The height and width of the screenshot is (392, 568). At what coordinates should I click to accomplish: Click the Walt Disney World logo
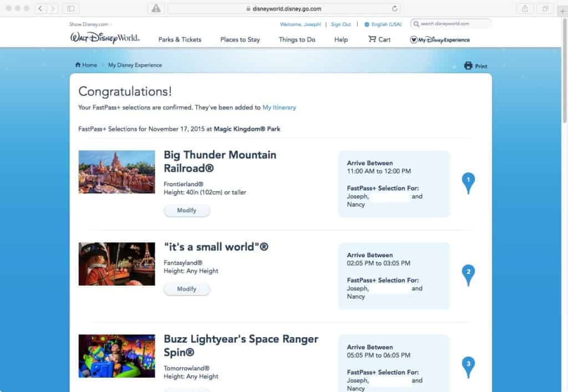(x=105, y=38)
